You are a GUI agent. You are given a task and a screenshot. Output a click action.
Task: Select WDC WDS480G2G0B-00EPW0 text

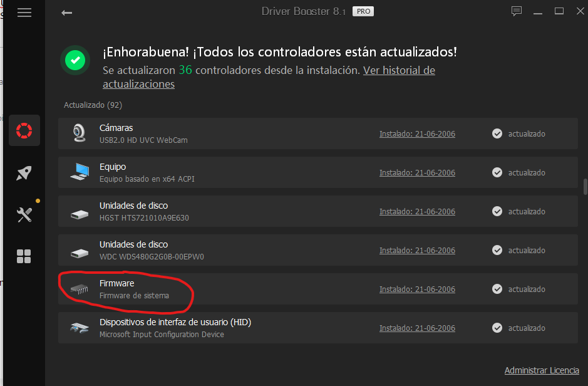coord(152,257)
